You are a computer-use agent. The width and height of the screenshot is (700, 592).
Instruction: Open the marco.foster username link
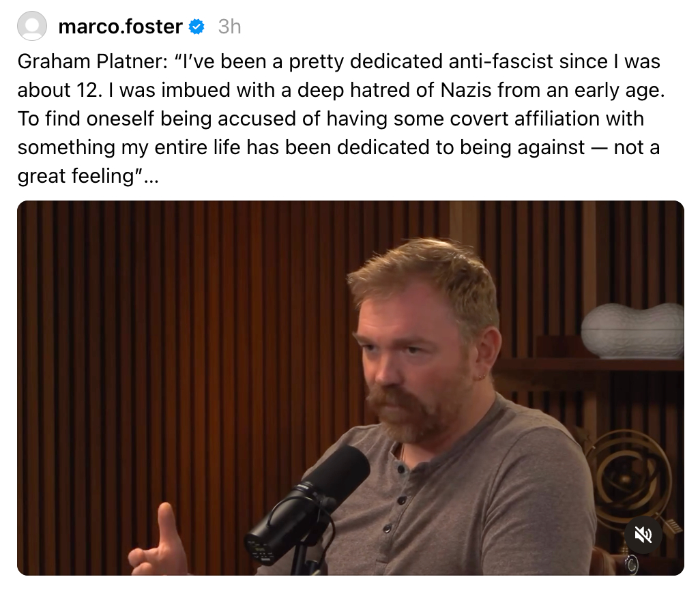(120, 27)
